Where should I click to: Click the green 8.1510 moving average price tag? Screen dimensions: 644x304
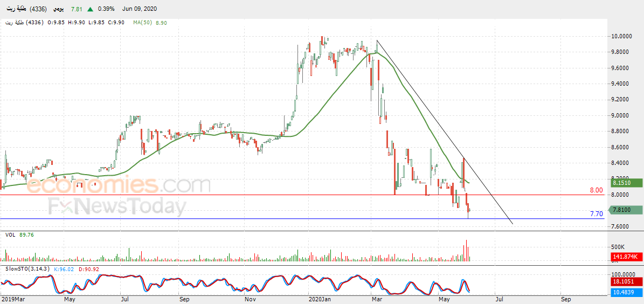(x=626, y=183)
